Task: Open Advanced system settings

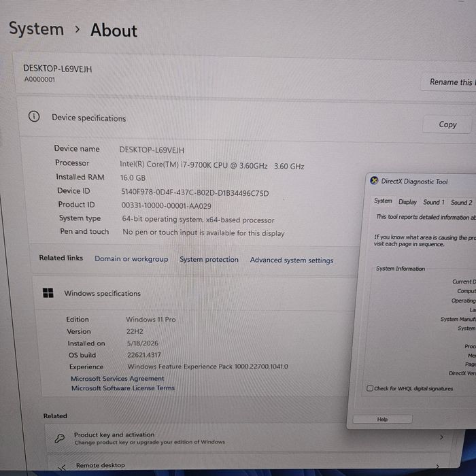Action: pyautogui.click(x=292, y=260)
